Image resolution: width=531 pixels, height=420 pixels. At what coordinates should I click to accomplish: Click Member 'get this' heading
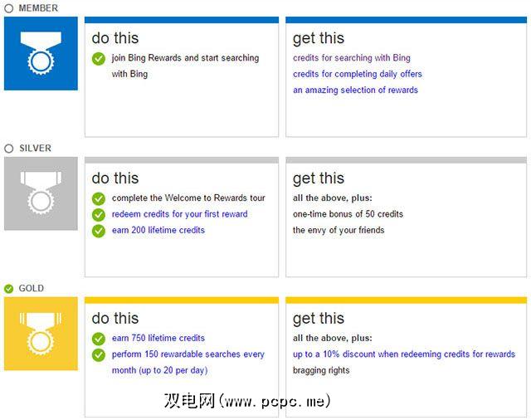(319, 39)
